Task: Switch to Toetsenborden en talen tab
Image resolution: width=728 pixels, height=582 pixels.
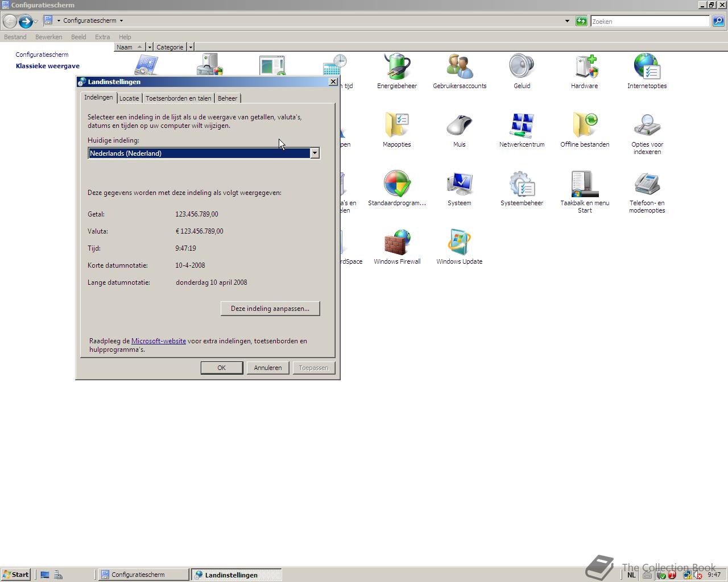Action: [179, 98]
